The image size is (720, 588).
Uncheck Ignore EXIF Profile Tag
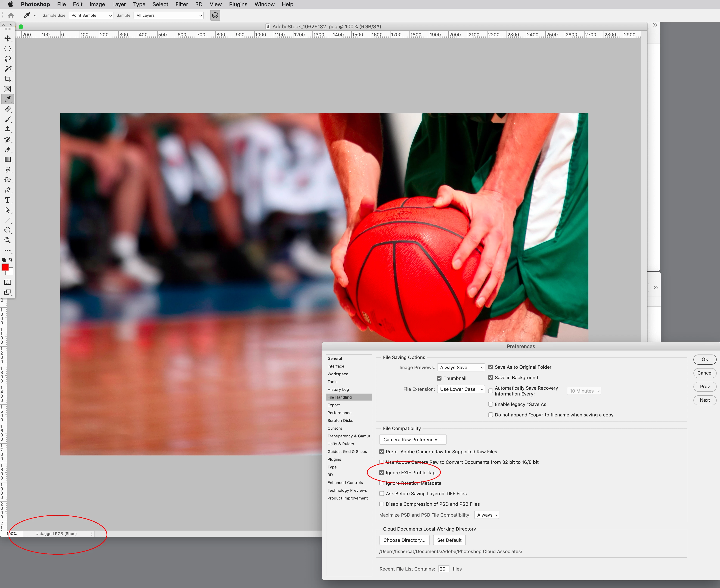tap(382, 473)
